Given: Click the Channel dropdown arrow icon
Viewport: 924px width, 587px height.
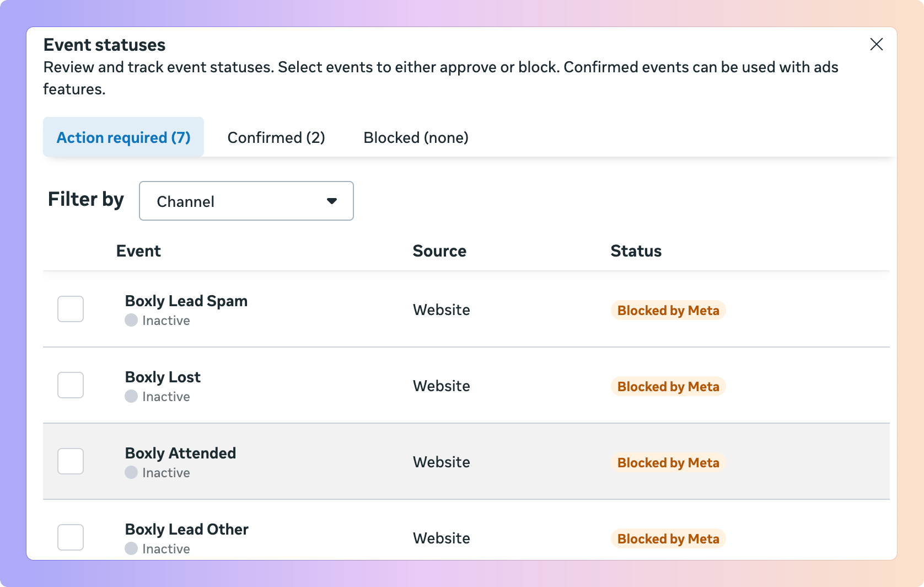Looking at the screenshot, I should tap(331, 201).
